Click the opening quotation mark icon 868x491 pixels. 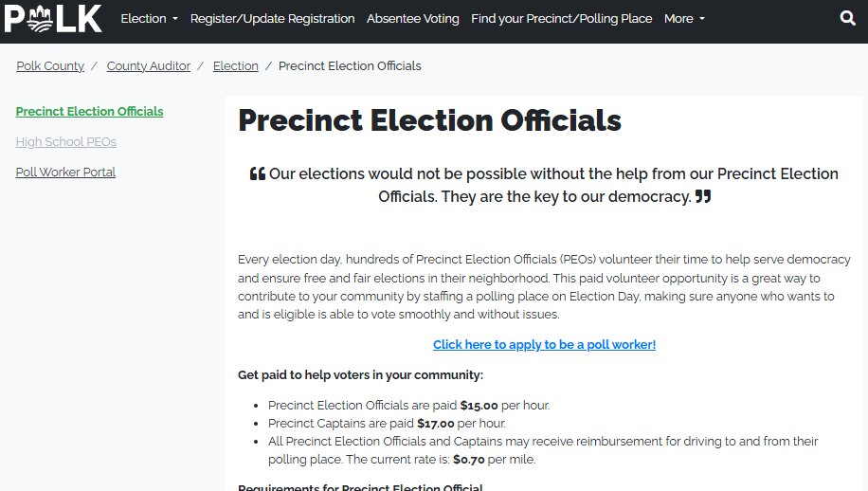coord(257,174)
